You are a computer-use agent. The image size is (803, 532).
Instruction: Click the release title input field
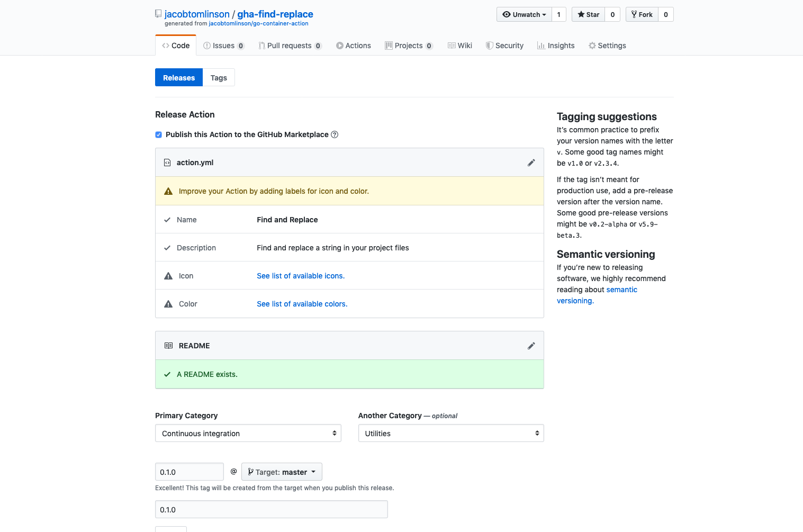coord(271,509)
